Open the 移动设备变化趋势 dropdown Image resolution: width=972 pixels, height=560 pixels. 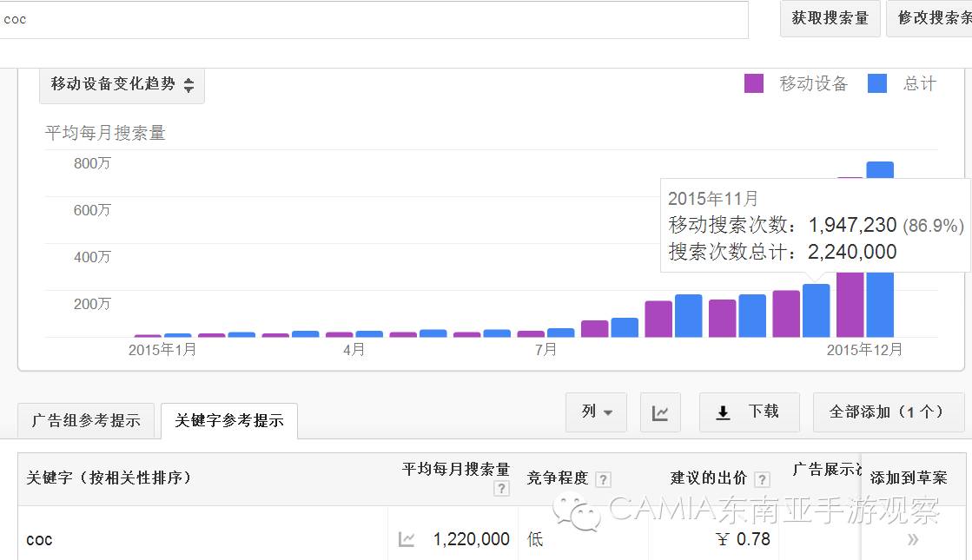(122, 84)
